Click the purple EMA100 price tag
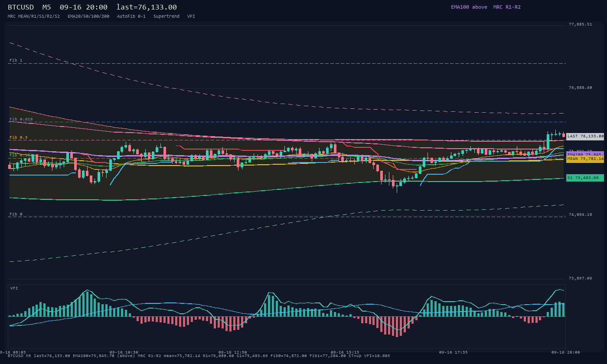Image resolution: width=607 pixels, height=364 pixels. tap(585, 154)
